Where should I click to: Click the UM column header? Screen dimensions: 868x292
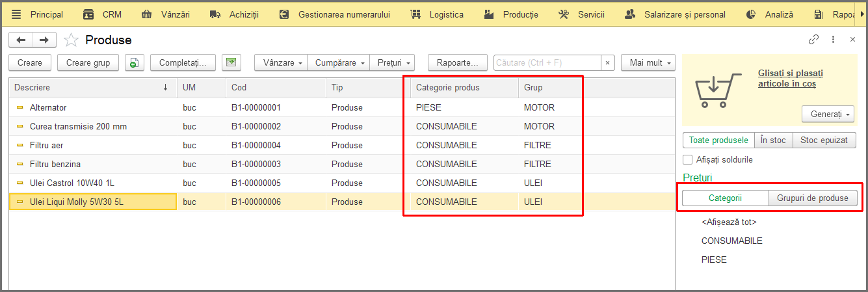[202, 87]
